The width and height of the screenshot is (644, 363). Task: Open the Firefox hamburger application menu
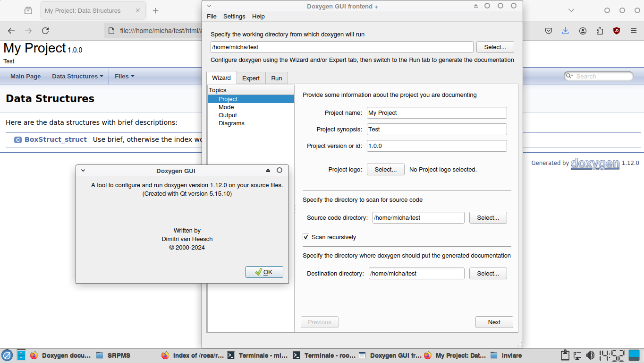coord(634,31)
